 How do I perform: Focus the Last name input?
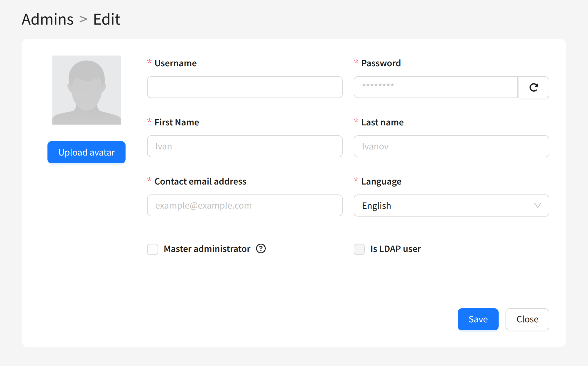[x=451, y=146]
